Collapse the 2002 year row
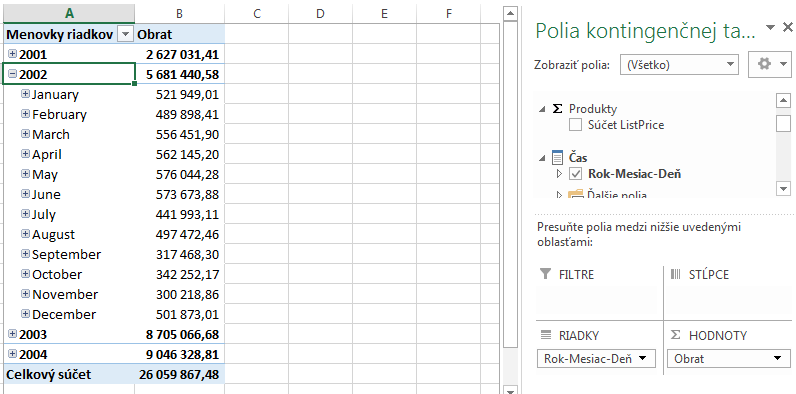 coord(13,74)
